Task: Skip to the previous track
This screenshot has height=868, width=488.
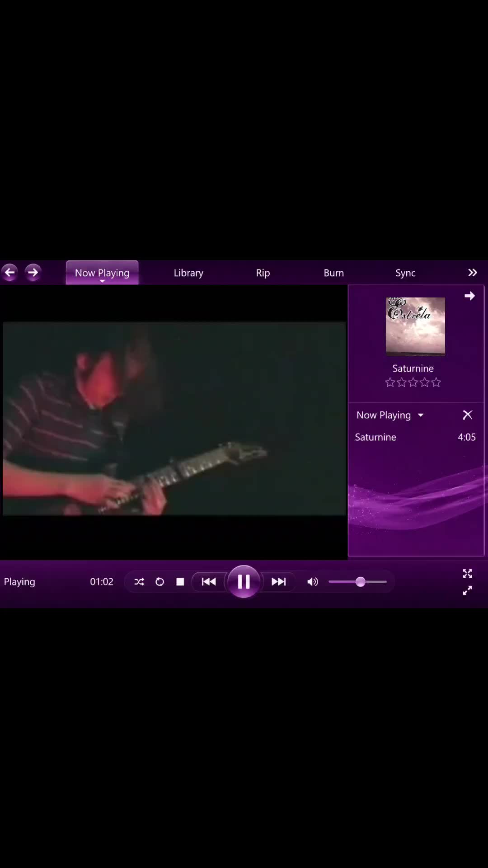Action: pyautogui.click(x=209, y=582)
